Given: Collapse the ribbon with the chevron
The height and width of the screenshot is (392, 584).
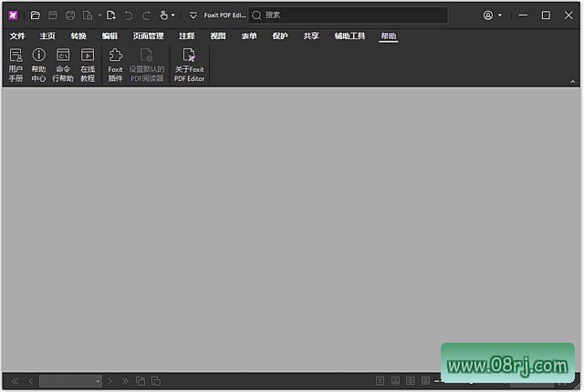Looking at the screenshot, I should coord(572,81).
